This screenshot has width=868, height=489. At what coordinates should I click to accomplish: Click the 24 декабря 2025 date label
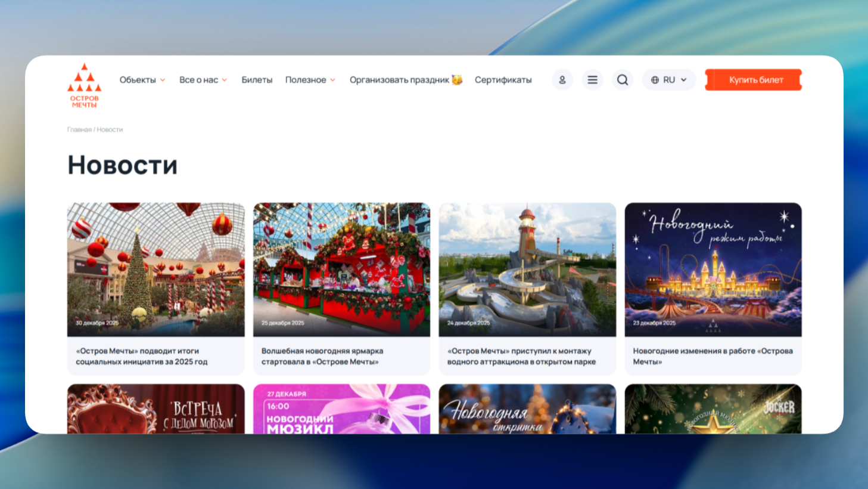click(x=468, y=323)
